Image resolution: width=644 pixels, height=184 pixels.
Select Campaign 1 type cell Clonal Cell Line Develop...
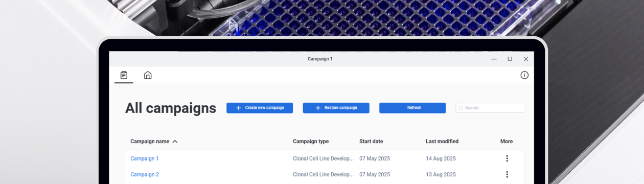point(323,158)
